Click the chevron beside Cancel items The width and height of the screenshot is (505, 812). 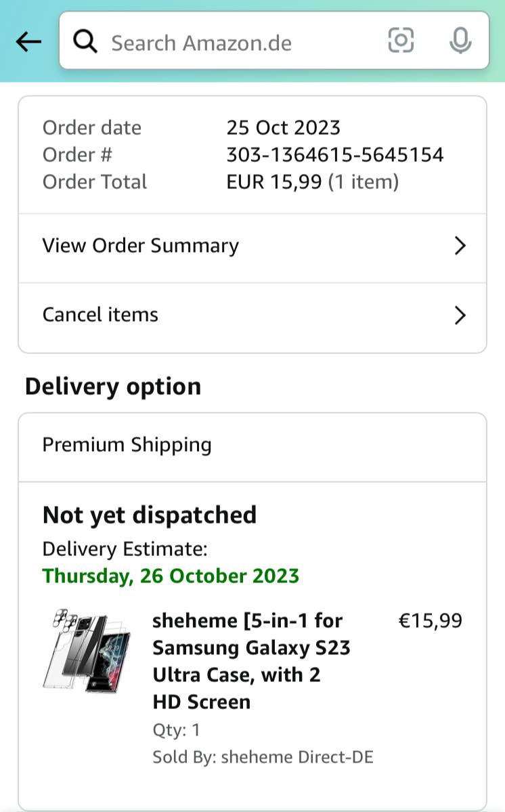click(460, 315)
